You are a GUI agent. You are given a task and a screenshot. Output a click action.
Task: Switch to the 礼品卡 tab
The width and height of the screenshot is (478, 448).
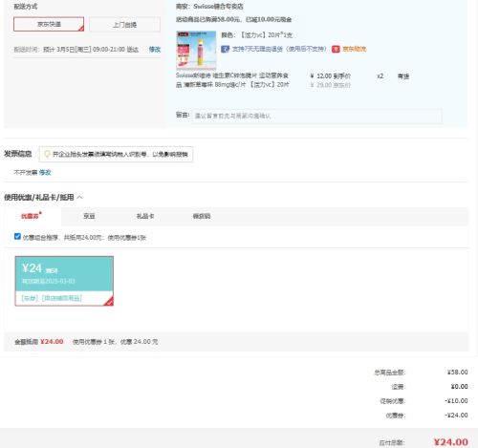(x=145, y=216)
